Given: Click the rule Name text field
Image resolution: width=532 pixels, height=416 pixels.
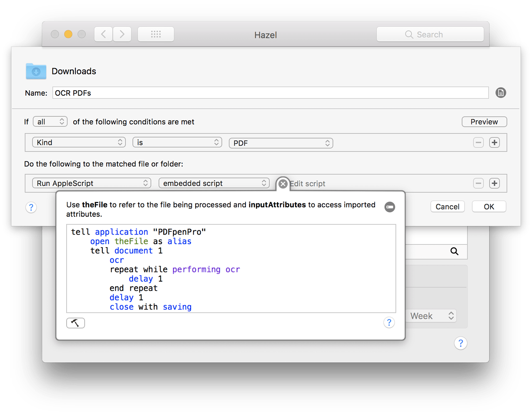Looking at the screenshot, I should pyautogui.click(x=270, y=93).
